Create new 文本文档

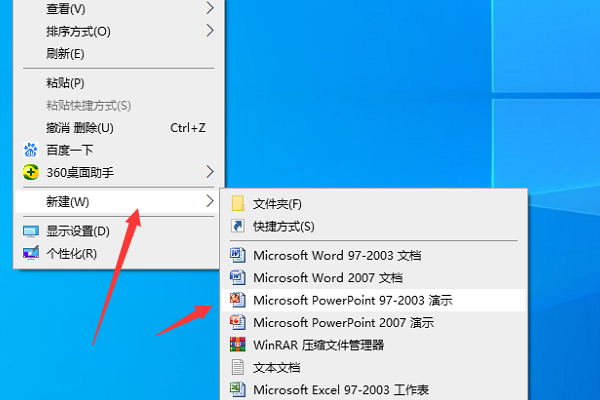point(373,367)
